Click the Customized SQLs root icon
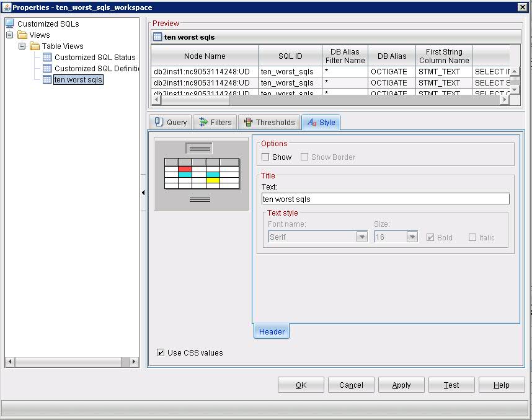The image size is (532, 420). pos(10,23)
